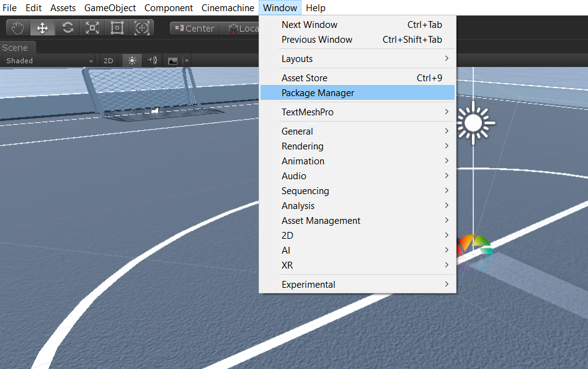Toggle pivot Center button
The width and height of the screenshot is (588, 369).
[195, 29]
